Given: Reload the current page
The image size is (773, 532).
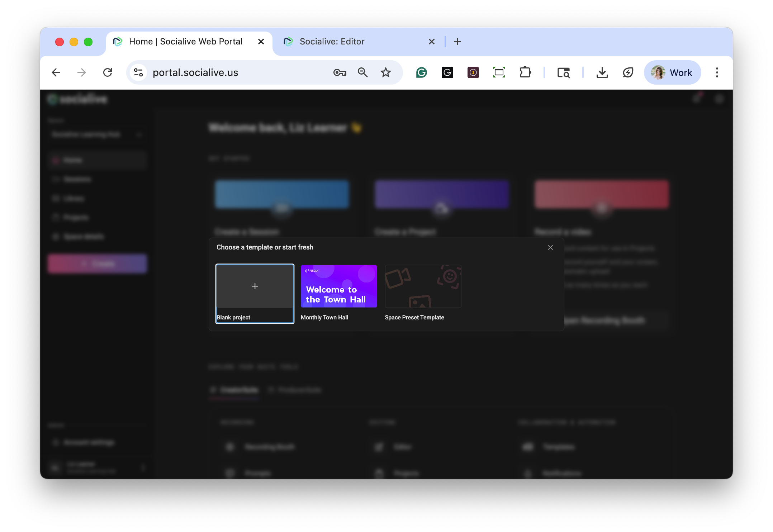Looking at the screenshot, I should coord(108,72).
